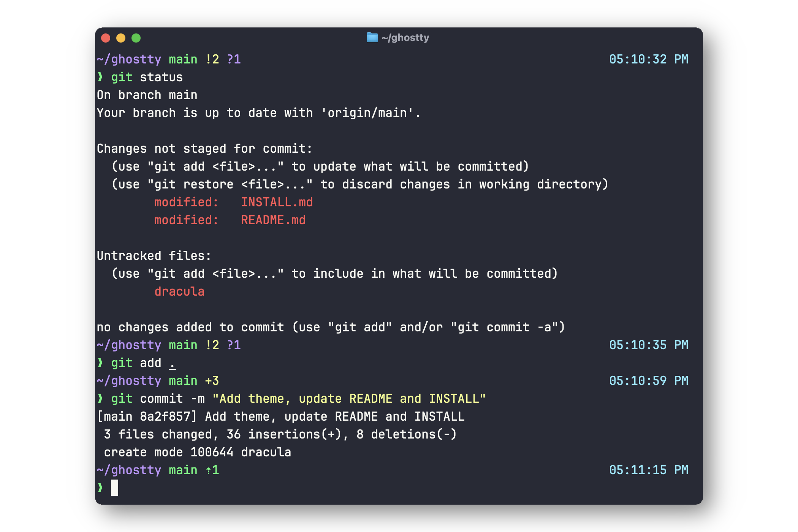Image resolution: width=798 pixels, height=532 pixels.
Task: Click the prompt arrow before 'git add'
Action: click(x=100, y=363)
